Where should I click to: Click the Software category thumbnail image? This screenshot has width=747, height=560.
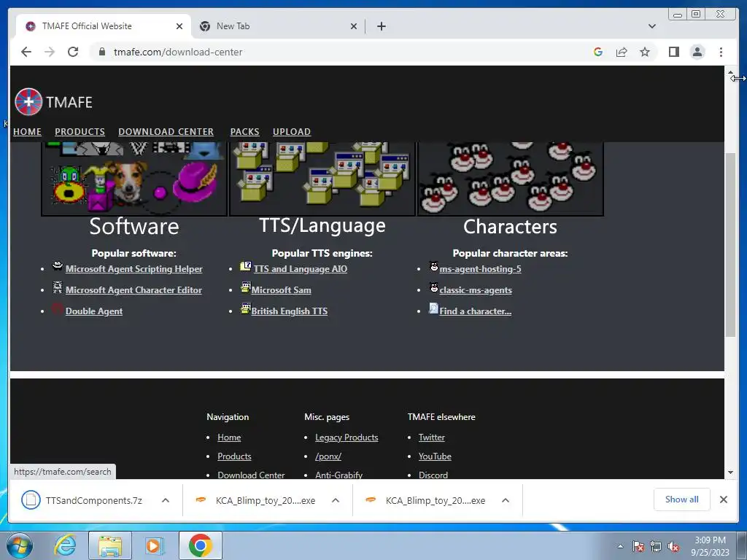coord(134,179)
